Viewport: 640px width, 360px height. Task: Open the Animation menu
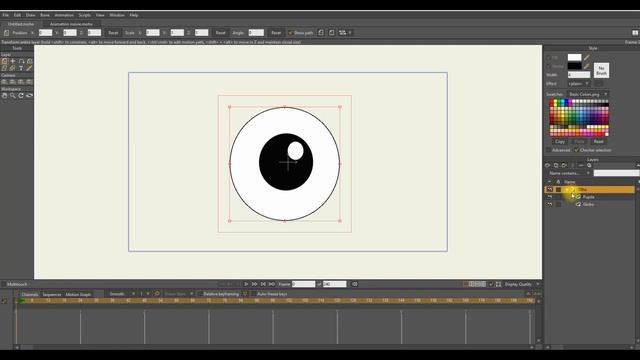[64, 15]
